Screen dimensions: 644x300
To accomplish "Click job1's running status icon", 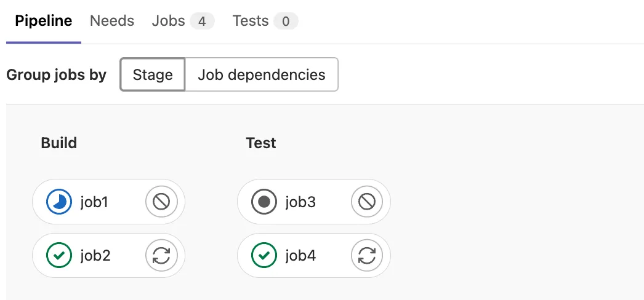I will 58,202.
